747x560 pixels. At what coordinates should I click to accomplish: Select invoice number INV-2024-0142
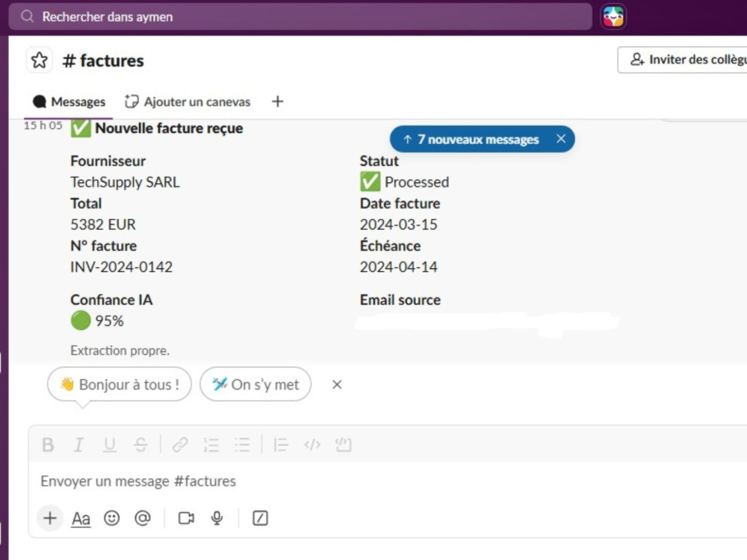pyautogui.click(x=122, y=267)
